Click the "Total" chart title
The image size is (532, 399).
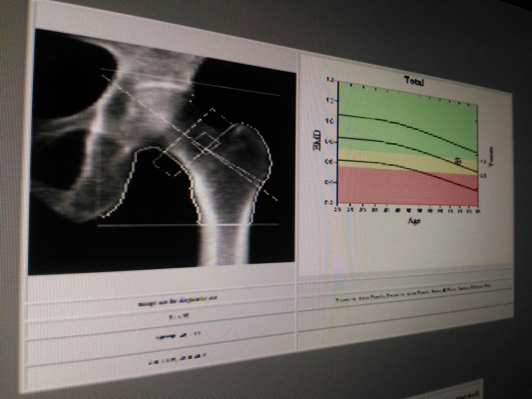point(414,81)
